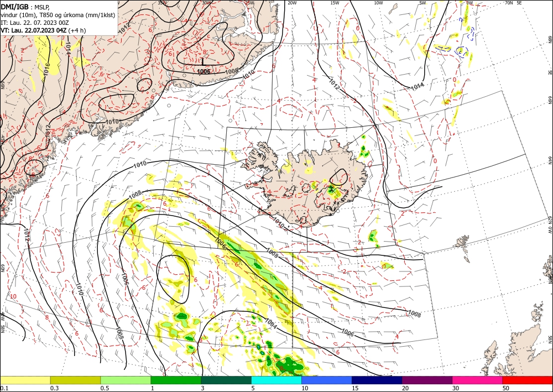The height and width of the screenshot is (392, 553).
Task: Click the dark green 3–5 mm legend swatch
Action: pyautogui.click(x=226, y=380)
